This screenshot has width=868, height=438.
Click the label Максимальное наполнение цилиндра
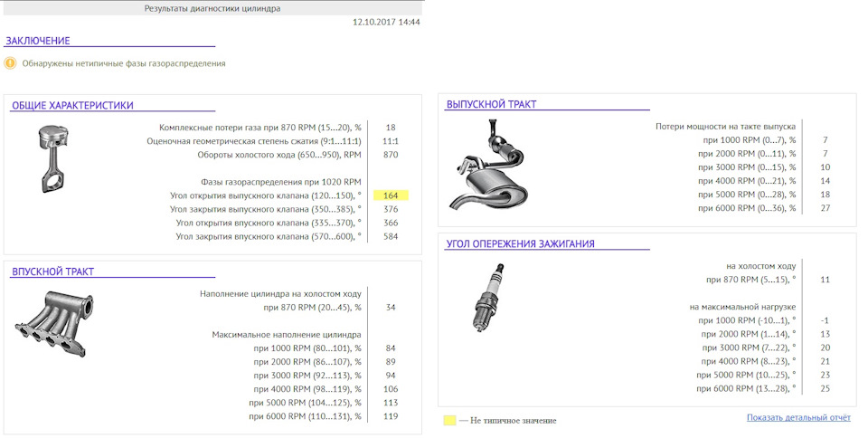tap(287, 335)
